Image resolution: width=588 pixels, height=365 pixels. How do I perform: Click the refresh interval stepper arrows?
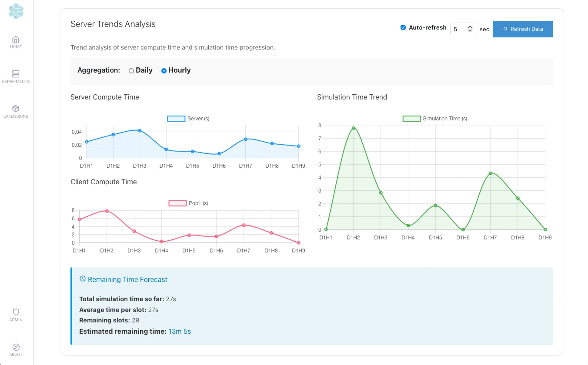pyautogui.click(x=470, y=29)
